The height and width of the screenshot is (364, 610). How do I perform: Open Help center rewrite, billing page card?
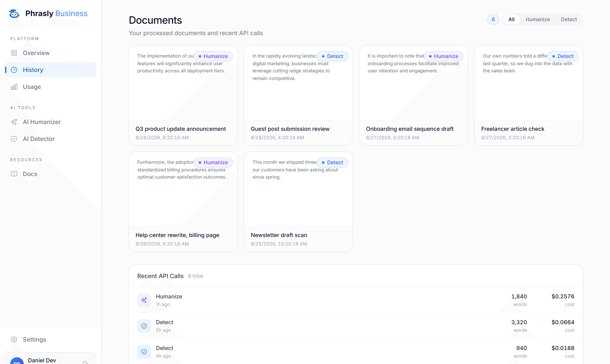[183, 202]
